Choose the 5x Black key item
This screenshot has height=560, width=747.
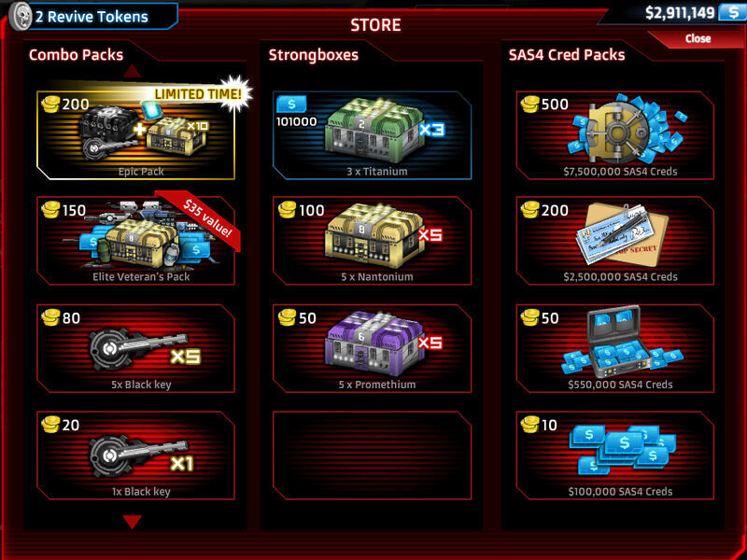pyautogui.click(x=135, y=349)
